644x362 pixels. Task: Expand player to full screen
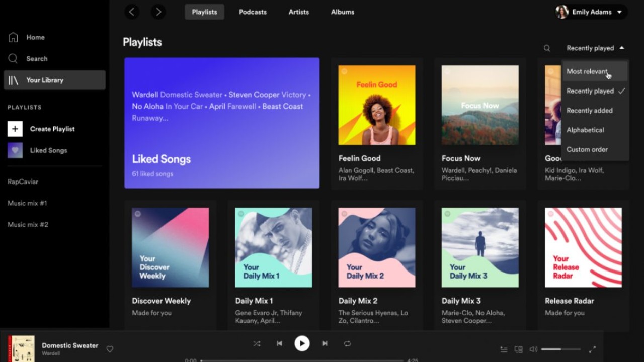coord(592,349)
